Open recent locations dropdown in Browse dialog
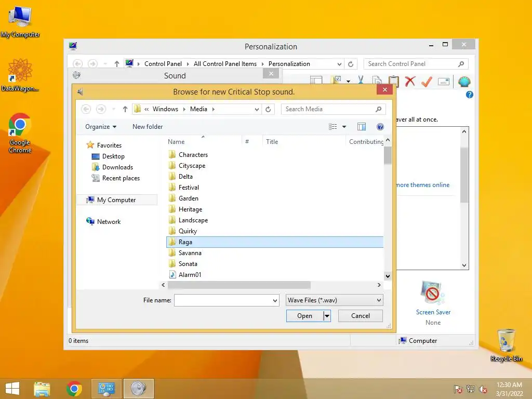This screenshot has height=399, width=532. 114,109
